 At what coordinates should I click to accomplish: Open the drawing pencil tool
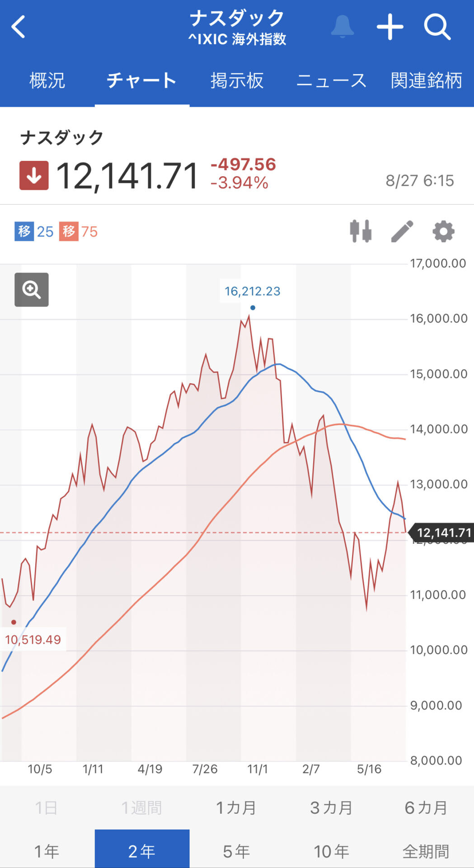[402, 231]
